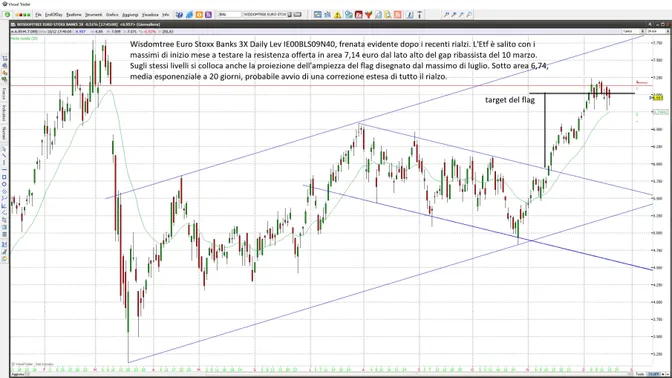Image resolution: width=672 pixels, height=378 pixels.
Task: Click the chart picture toolbar icon
Action: 318,15
